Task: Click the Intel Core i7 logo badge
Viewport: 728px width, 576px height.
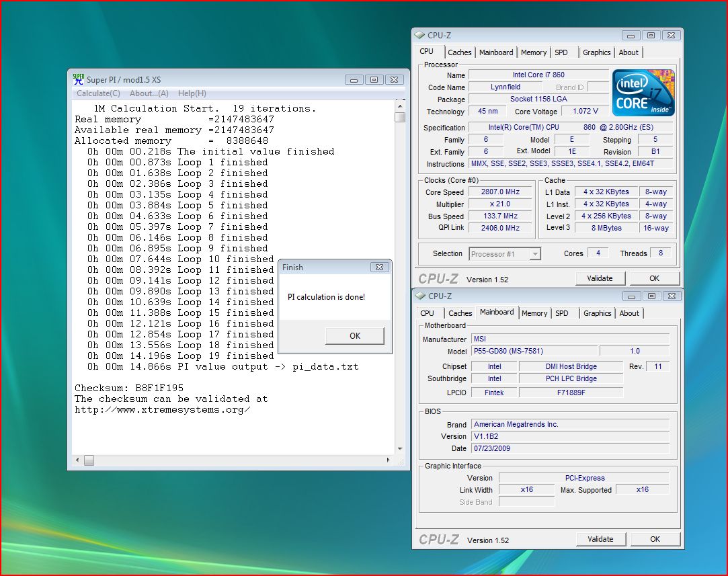Action: (643, 93)
